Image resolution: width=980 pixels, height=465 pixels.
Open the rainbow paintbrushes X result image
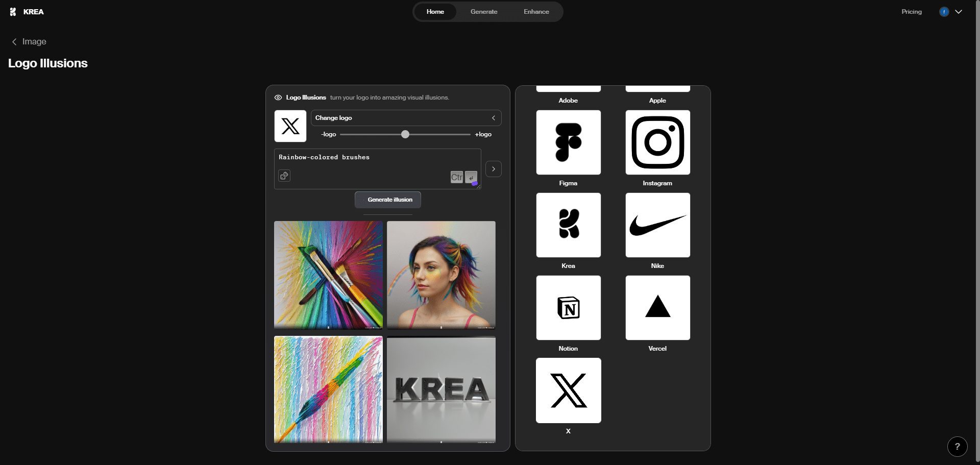click(328, 275)
